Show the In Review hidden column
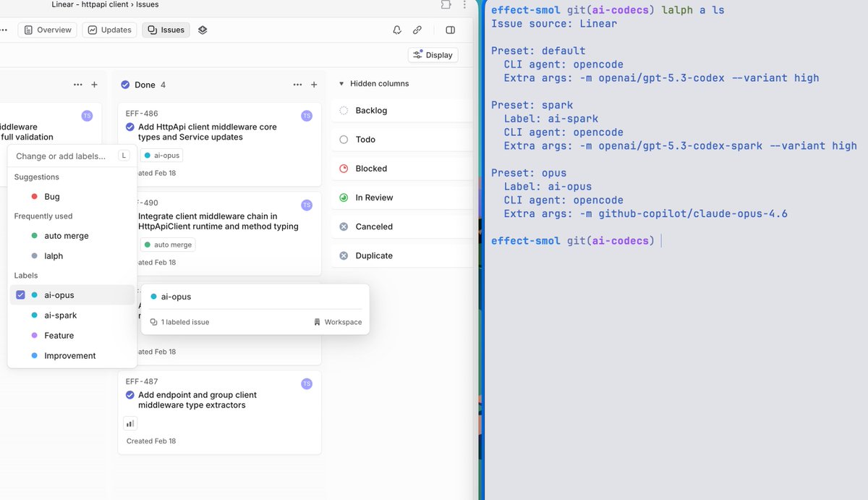The height and width of the screenshot is (500, 868). (402, 198)
